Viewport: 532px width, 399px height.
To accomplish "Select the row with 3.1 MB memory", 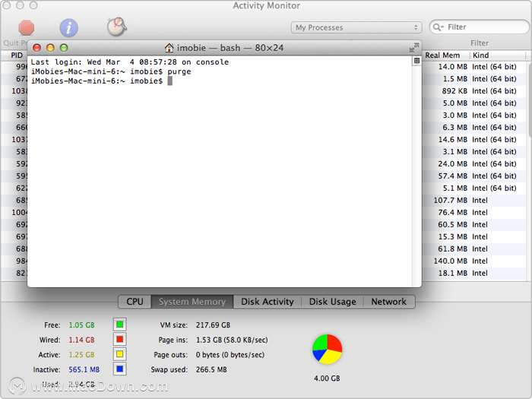I will pos(475,152).
